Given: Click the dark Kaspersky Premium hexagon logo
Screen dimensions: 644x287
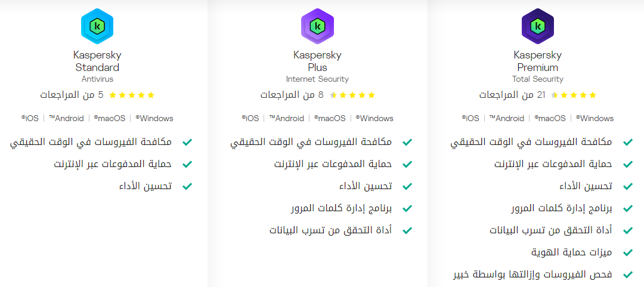Looking at the screenshot, I should click(x=538, y=26).
